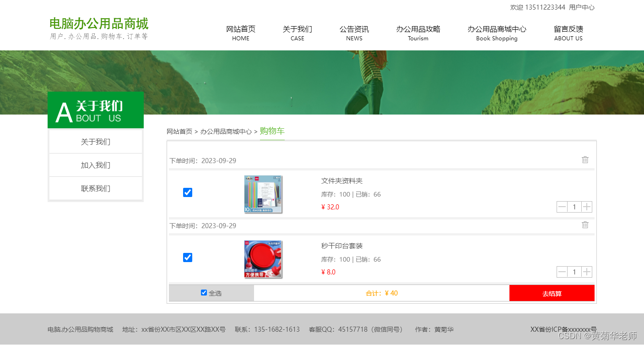Click the green ABOUT US sidebar badge
Viewport: 644px width, 345px height.
click(96, 110)
